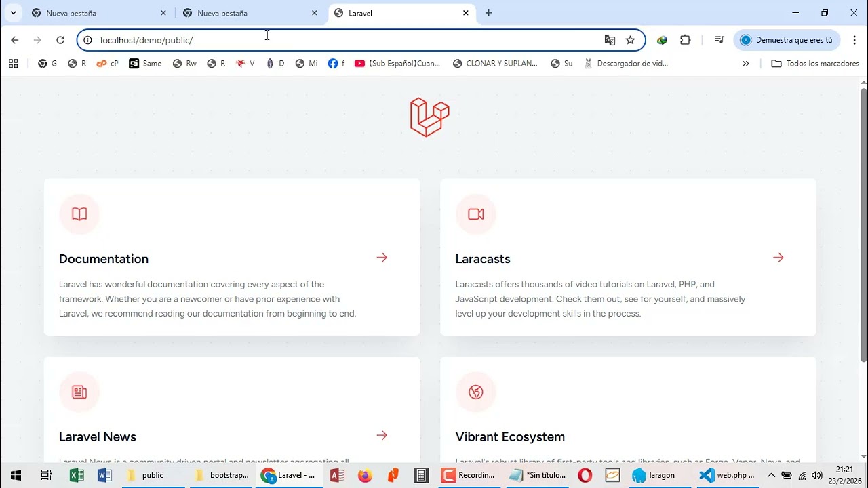Switch to the first Nueva pestaña tab
This screenshot has height=488, width=868.
click(x=98, y=13)
